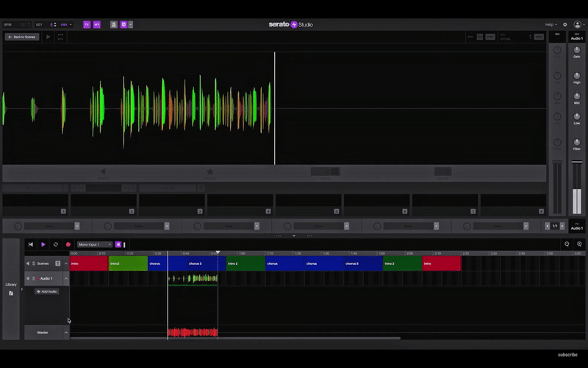
Task: Toggle the purple SEQ button beside FX
Action: point(97,24)
